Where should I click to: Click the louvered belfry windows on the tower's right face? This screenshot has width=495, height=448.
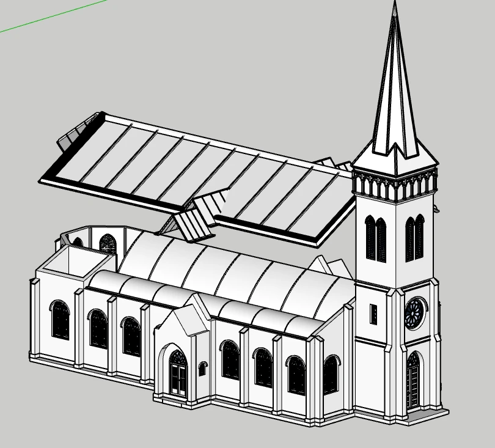[x=414, y=238]
